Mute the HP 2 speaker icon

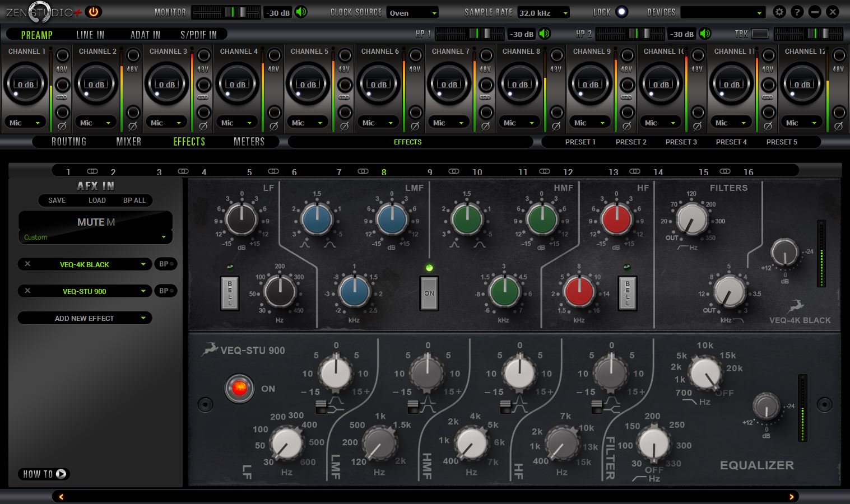pos(705,34)
